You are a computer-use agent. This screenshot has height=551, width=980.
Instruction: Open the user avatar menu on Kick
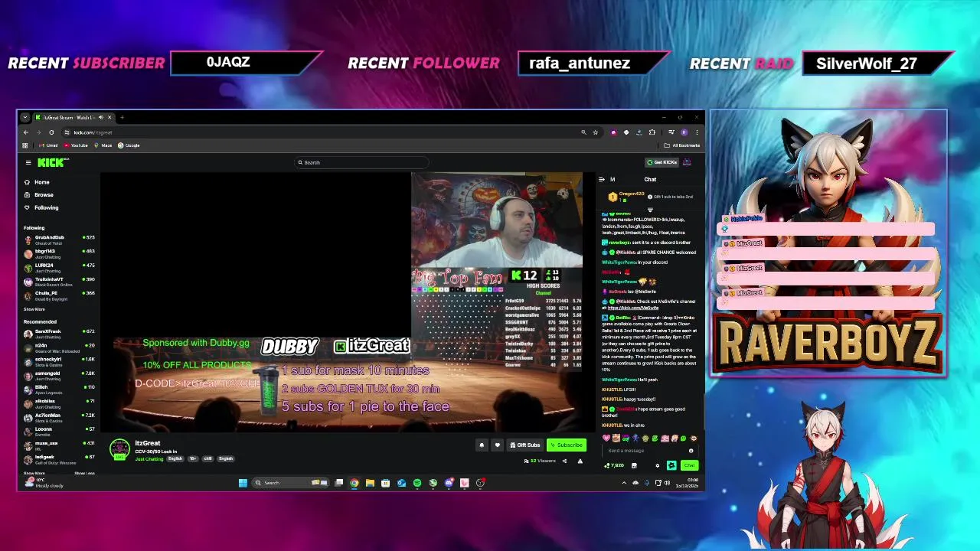click(x=688, y=162)
